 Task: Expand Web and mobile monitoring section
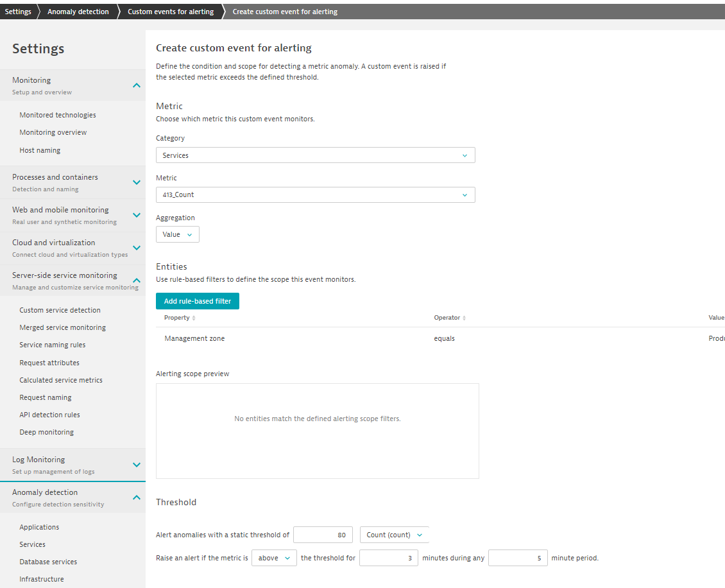tap(136, 215)
